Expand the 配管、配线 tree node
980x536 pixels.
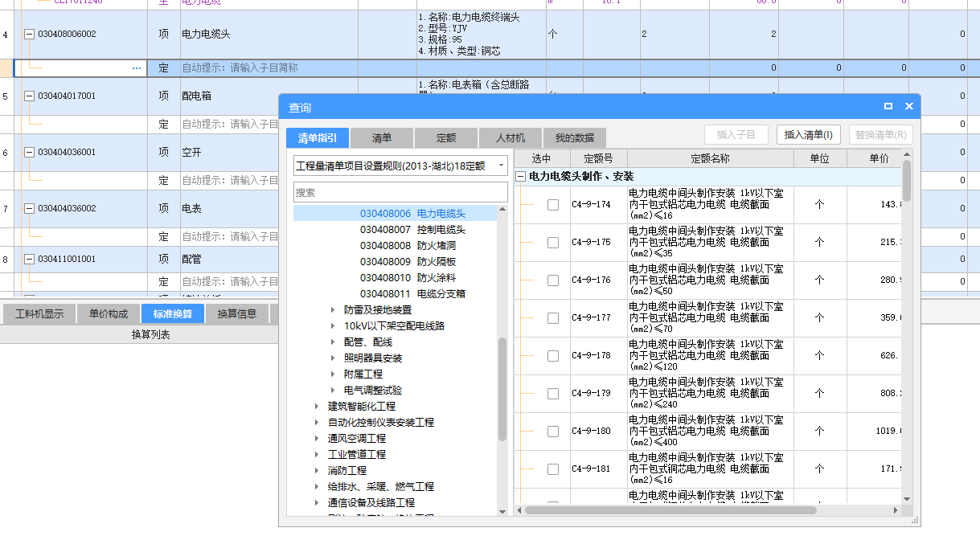point(334,342)
